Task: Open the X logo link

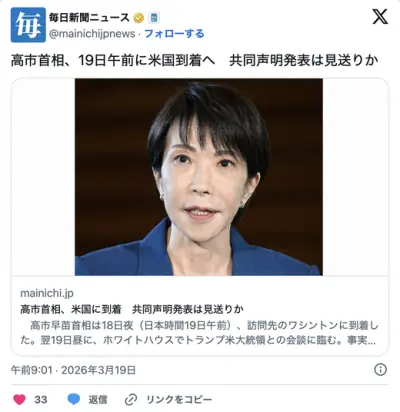Action: click(x=380, y=17)
